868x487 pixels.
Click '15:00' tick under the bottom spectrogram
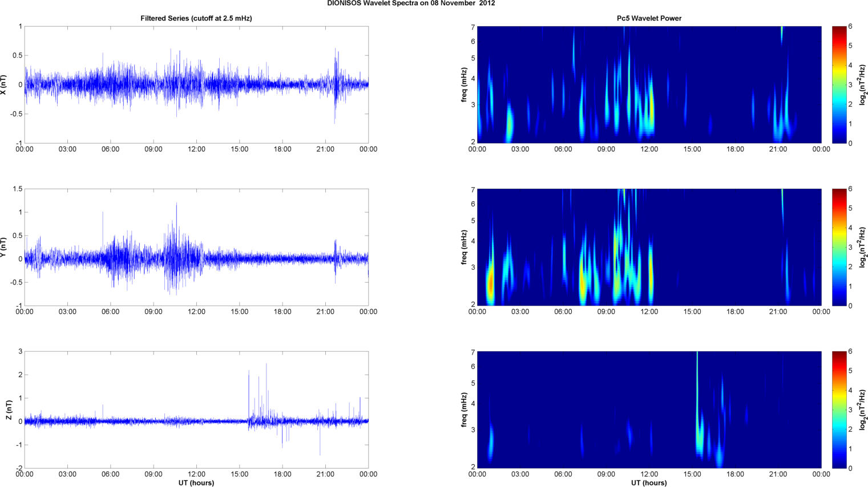coord(692,474)
